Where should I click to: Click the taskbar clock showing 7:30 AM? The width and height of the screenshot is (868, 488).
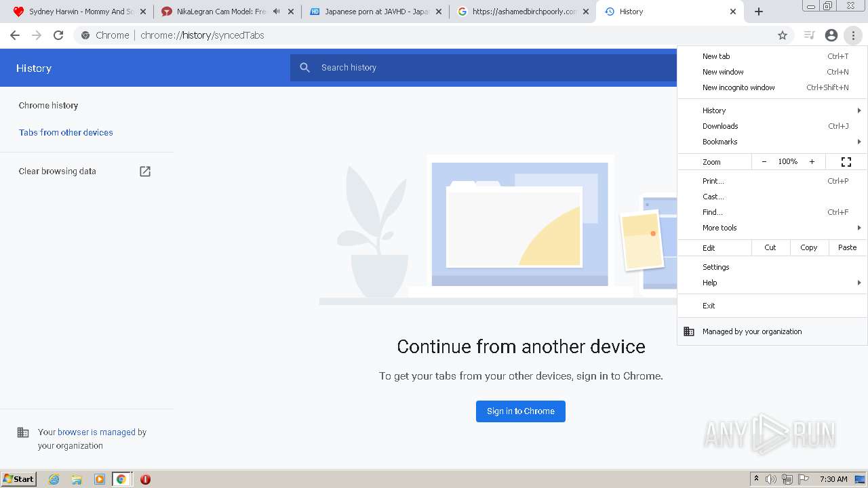coord(833,479)
